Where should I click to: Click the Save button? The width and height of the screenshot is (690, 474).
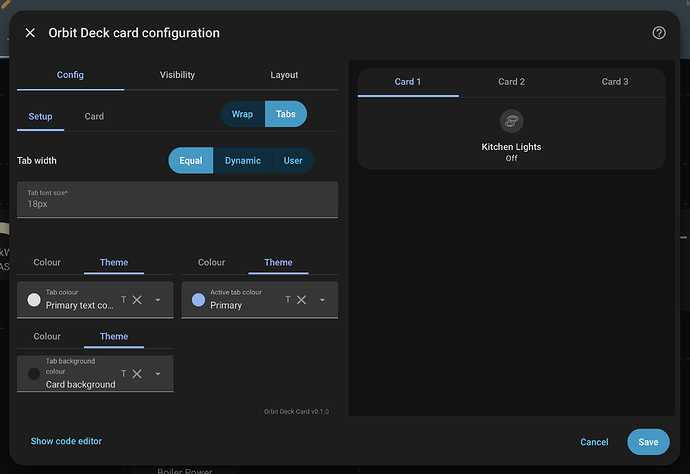coord(648,442)
